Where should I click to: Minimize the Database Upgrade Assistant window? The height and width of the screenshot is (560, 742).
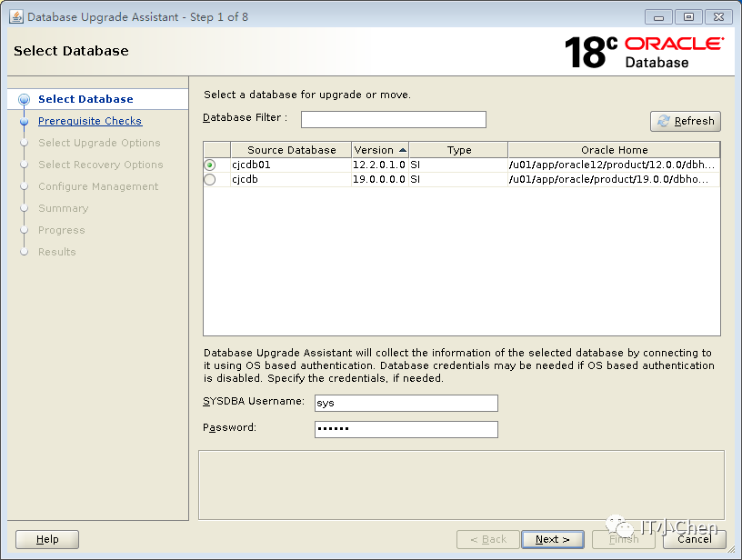(658, 17)
